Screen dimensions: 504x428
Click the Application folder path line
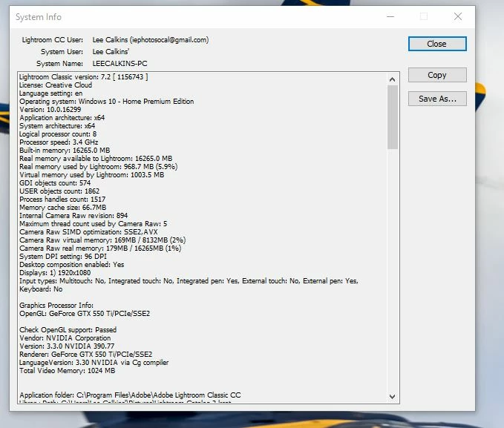[130, 395]
